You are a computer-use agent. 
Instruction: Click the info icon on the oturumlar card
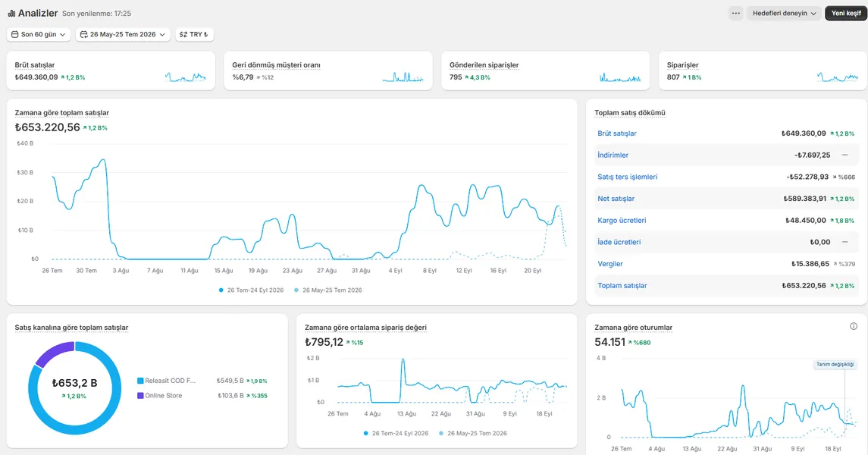854,326
